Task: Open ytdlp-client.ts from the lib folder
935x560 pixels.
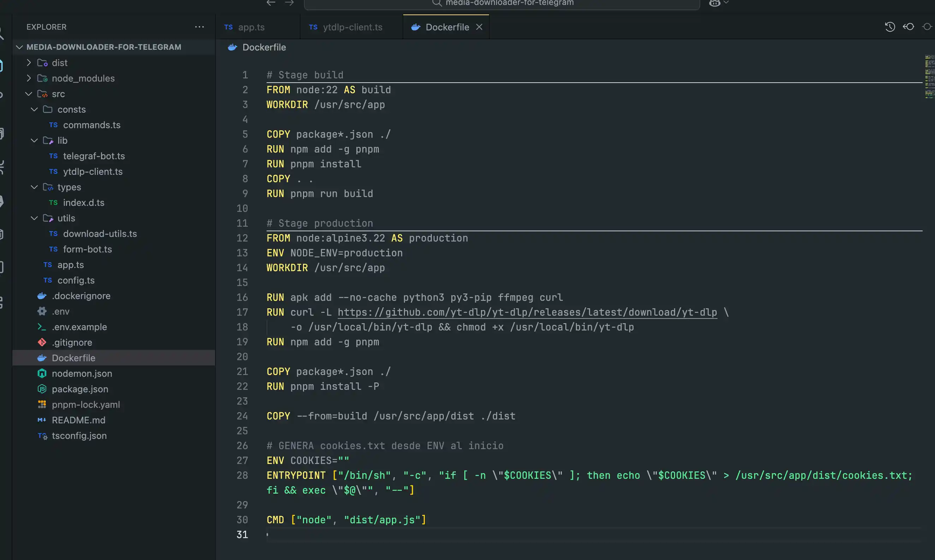Action: 93,172
